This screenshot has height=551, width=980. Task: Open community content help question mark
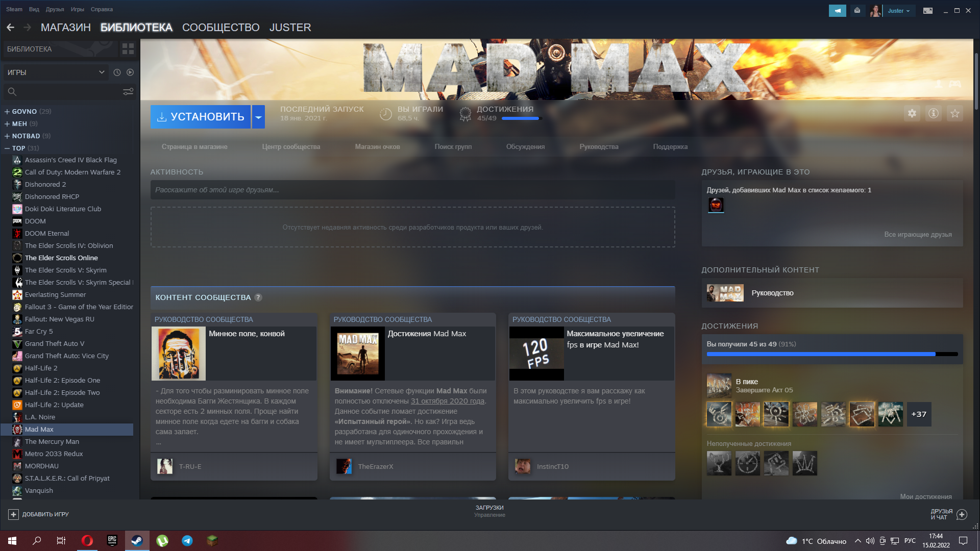pyautogui.click(x=258, y=297)
